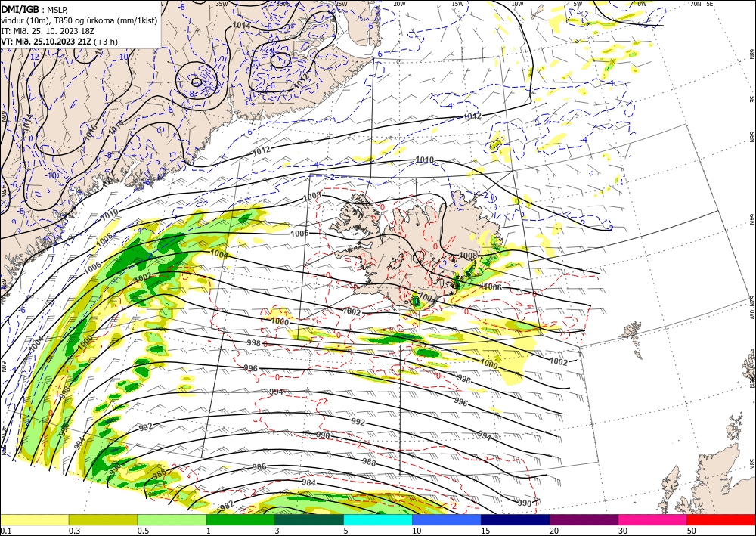Image resolution: width=756 pixels, height=536 pixels.
Task: Click the '35W' longitude label
Action: click(222, 4)
